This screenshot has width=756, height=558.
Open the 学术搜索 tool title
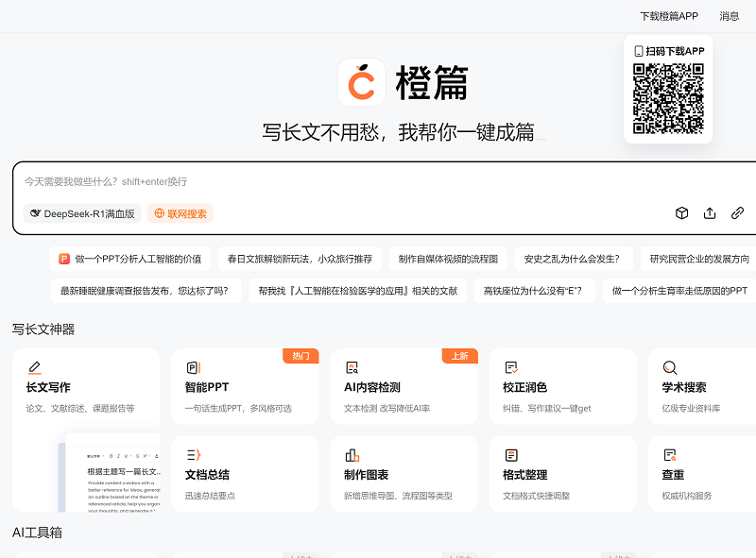pyautogui.click(x=684, y=387)
